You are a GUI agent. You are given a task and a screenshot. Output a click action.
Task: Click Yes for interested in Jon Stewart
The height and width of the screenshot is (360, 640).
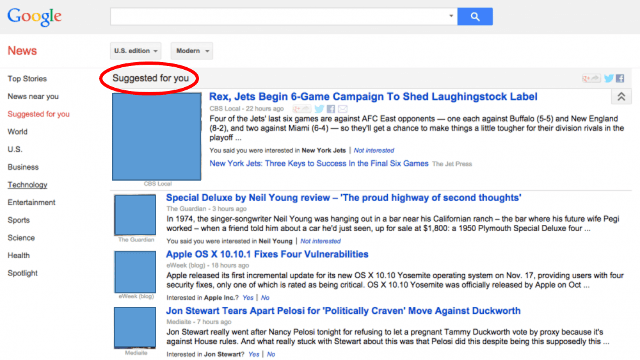pos(254,354)
